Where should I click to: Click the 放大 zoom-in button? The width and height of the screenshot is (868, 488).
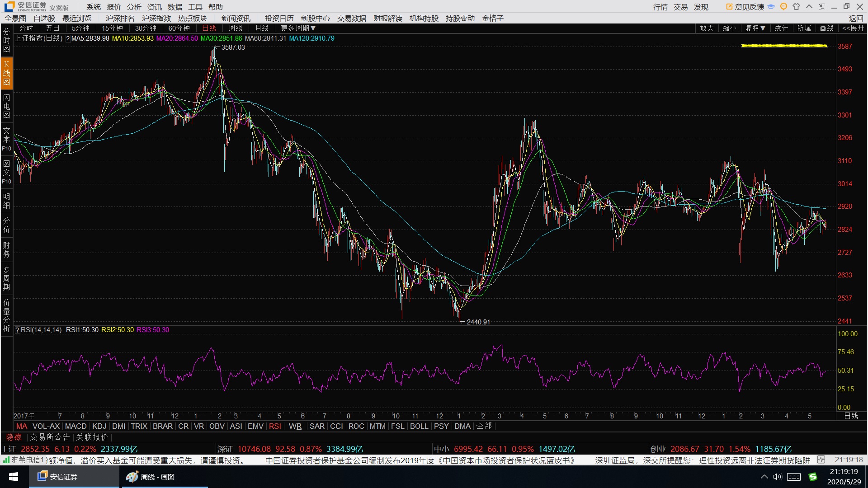(x=707, y=28)
